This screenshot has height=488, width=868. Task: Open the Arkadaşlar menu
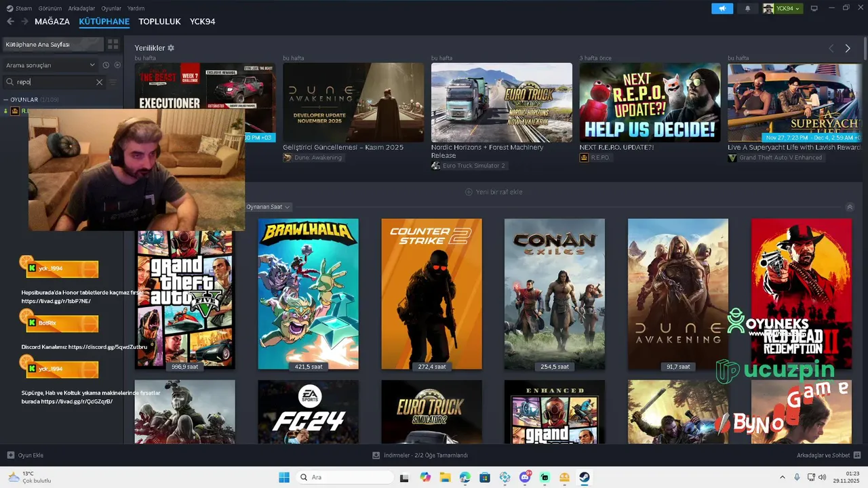point(82,8)
